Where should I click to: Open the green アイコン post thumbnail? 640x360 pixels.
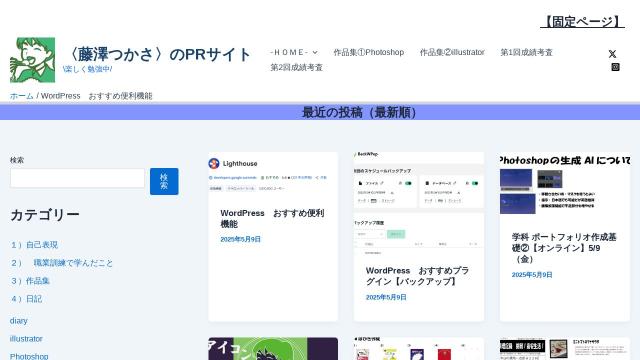273,349
